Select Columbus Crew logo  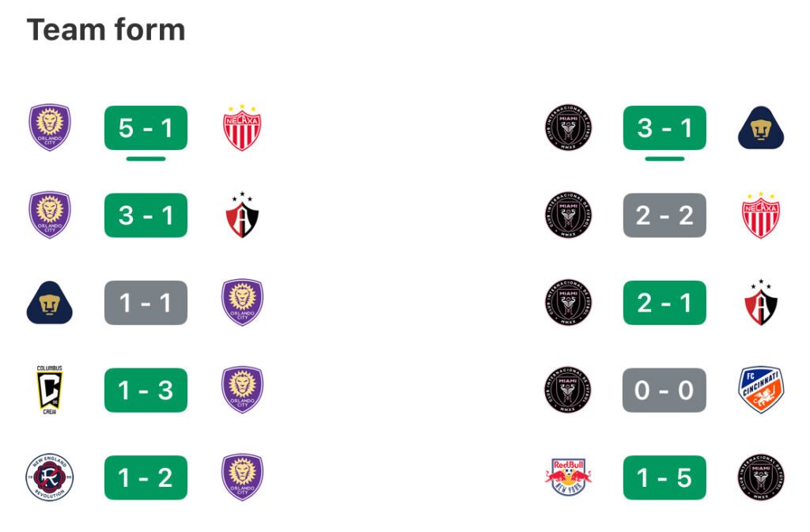click(x=50, y=390)
